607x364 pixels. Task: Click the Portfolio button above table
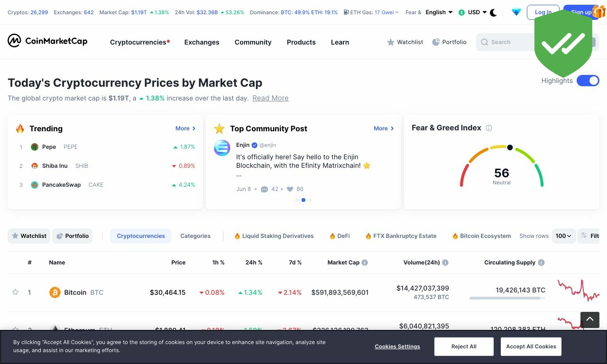pos(73,236)
